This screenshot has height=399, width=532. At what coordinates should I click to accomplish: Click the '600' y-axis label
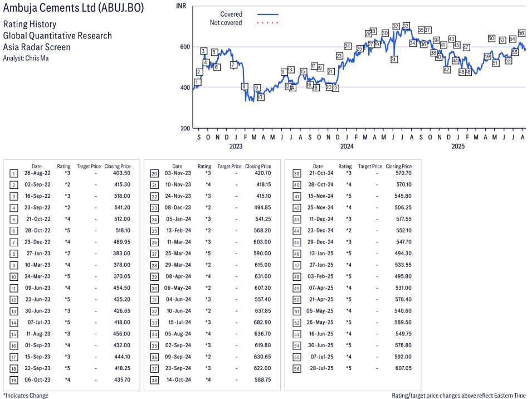pos(185,47)
